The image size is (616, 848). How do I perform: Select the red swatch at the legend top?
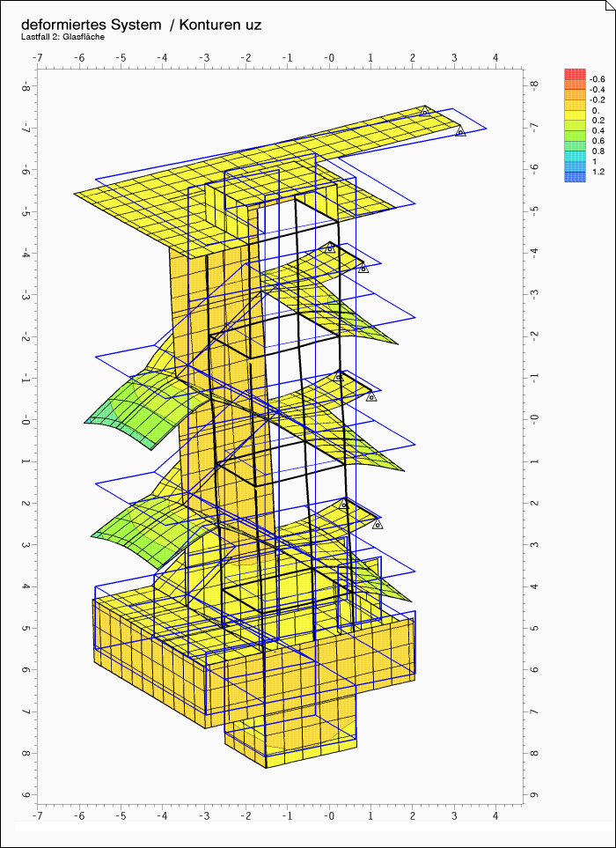(x=575, y=74)
